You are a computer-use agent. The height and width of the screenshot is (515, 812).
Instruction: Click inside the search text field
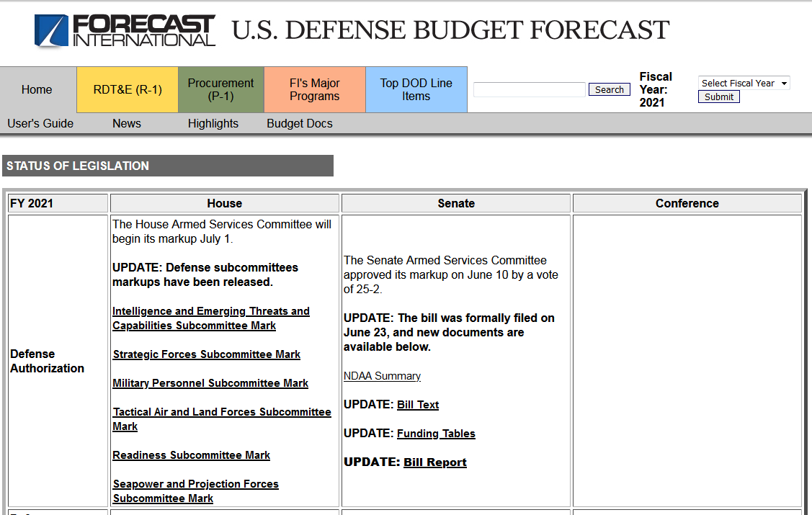pyautogui.click(x=529, y=89)
